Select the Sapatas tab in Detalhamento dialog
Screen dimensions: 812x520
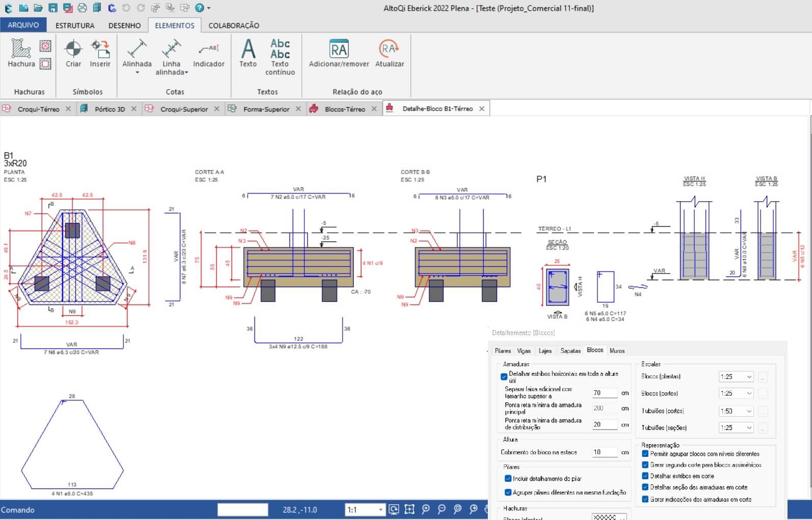coord(570,350)
